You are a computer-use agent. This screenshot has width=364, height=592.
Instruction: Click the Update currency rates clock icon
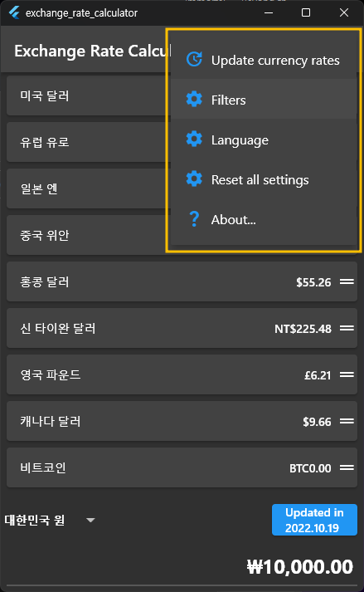[x=194, y=60]
